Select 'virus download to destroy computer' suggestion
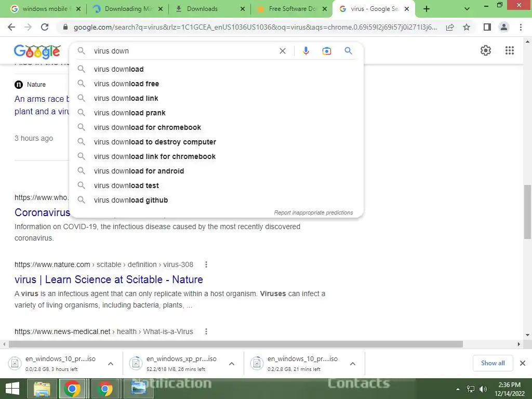Image resolution: width=532 pixels, height=399 pixels. [216, 142]
